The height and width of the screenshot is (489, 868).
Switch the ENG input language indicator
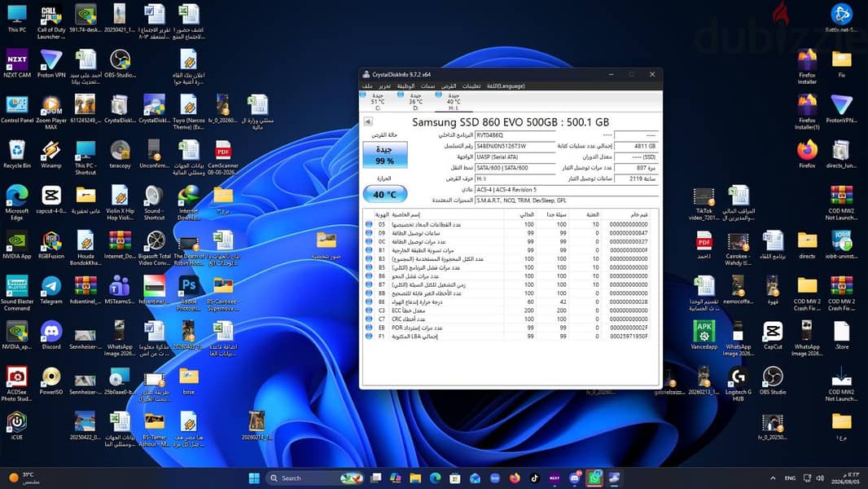click(790, 478)
